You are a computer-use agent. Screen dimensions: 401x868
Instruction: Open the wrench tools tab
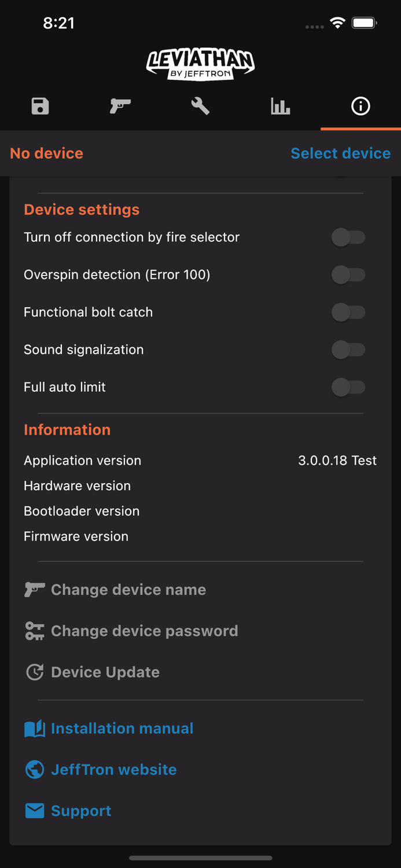coord(200,106)
